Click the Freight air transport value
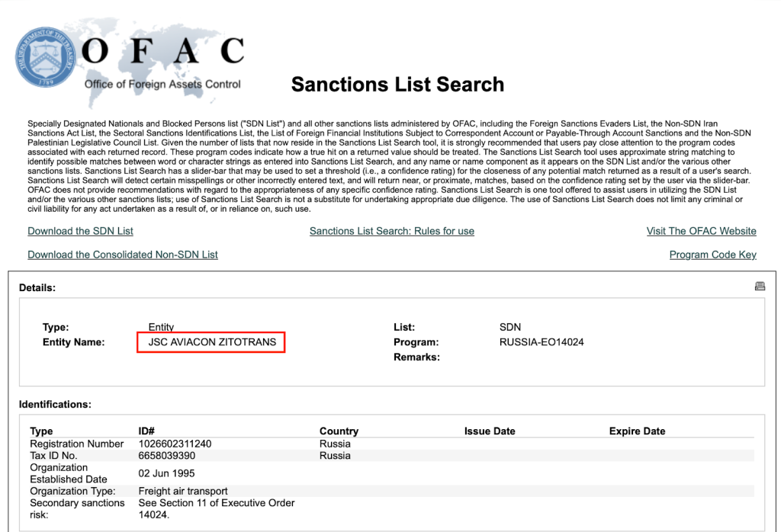 tap(183, 491)
